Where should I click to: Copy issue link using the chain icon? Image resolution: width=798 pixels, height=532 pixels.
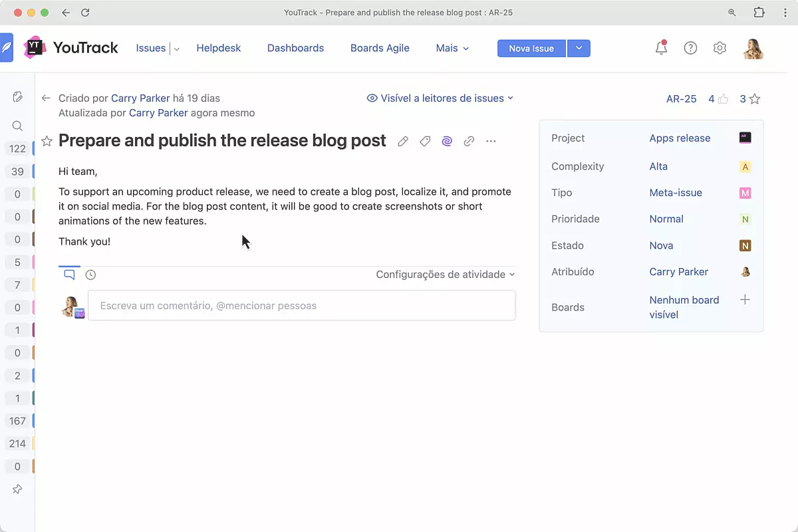point(469,141)
